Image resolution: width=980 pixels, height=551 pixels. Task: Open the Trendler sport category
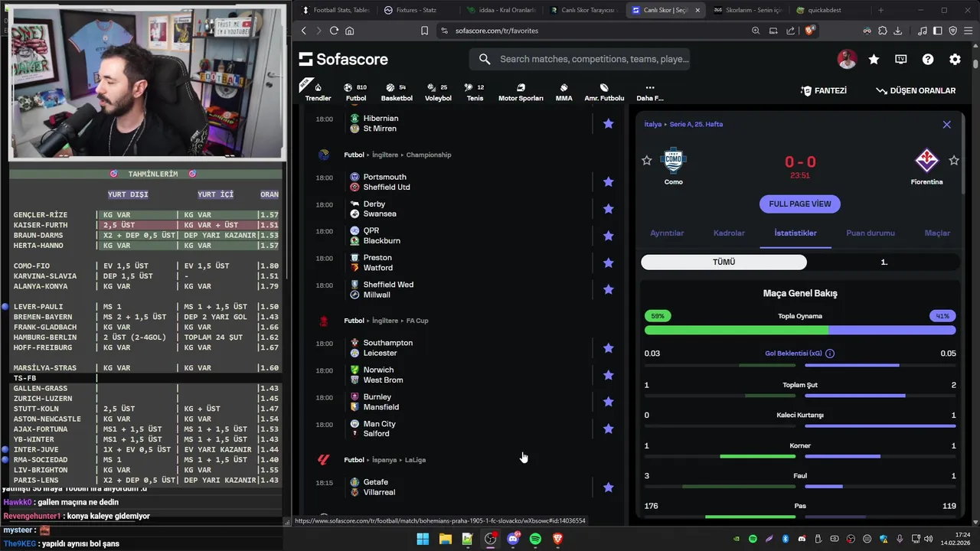pyautogui.click(x=318, y=92)
